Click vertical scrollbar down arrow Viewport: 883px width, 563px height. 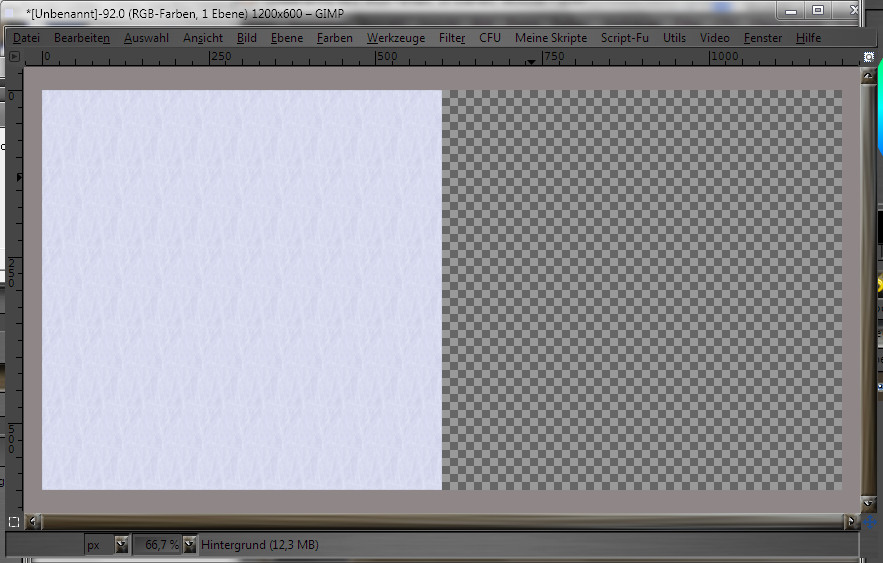[x=868, y=505]
